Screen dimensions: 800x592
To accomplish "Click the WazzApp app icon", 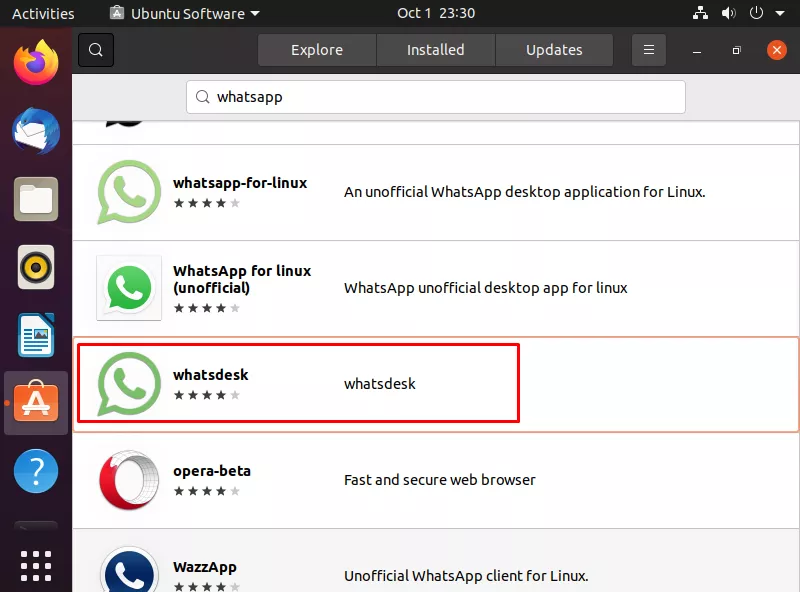I will [129, 571].
